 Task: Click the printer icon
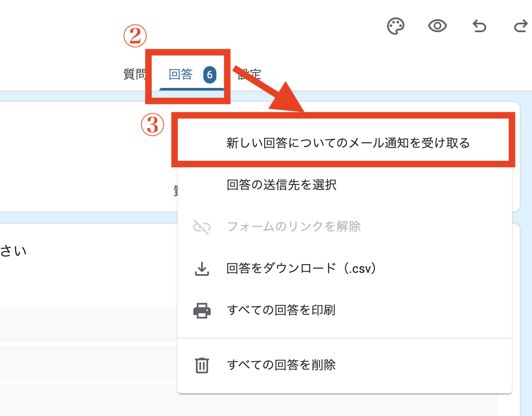tap(202, 311)
